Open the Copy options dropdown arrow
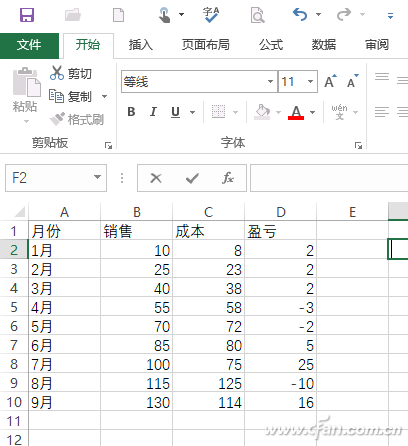The height and width of the screenshot is (446, 408). coord(104,97)
